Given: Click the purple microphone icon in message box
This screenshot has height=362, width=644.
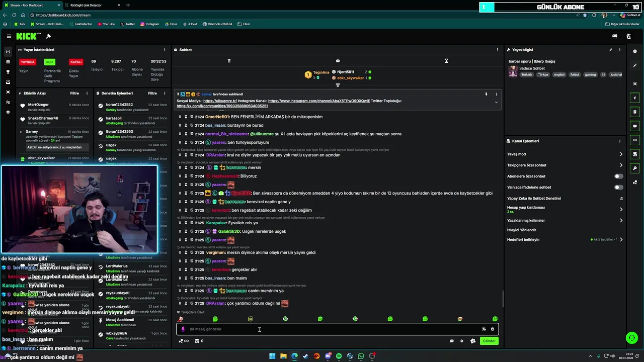Looking at the screenshot, I should pyautogui.click(x=183, y=329).
